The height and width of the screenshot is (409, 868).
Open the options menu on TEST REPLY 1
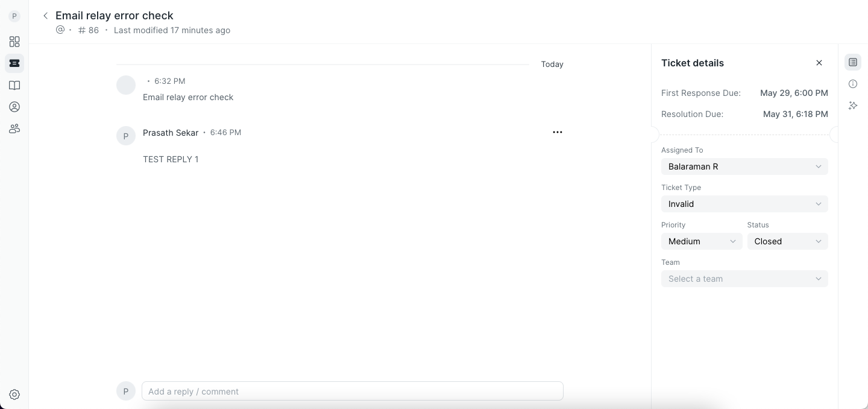pyautogui.click(x=558, y=132)
